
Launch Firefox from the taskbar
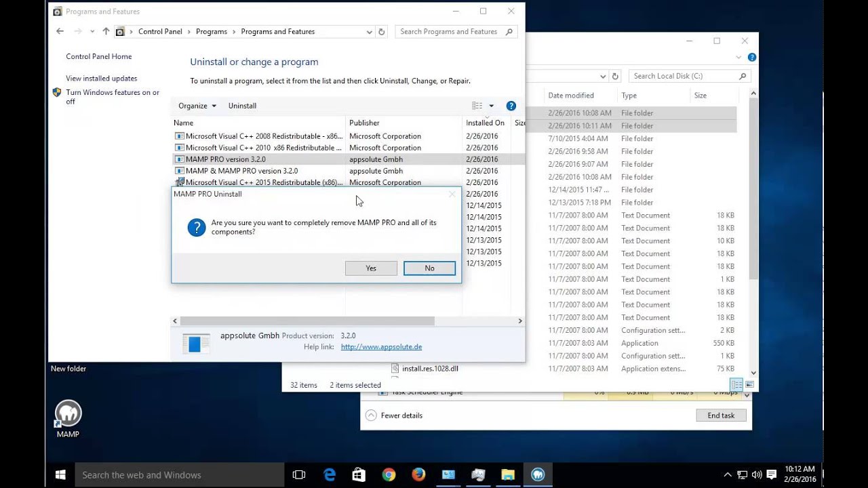pyautogui.click(x=418, y=475)
